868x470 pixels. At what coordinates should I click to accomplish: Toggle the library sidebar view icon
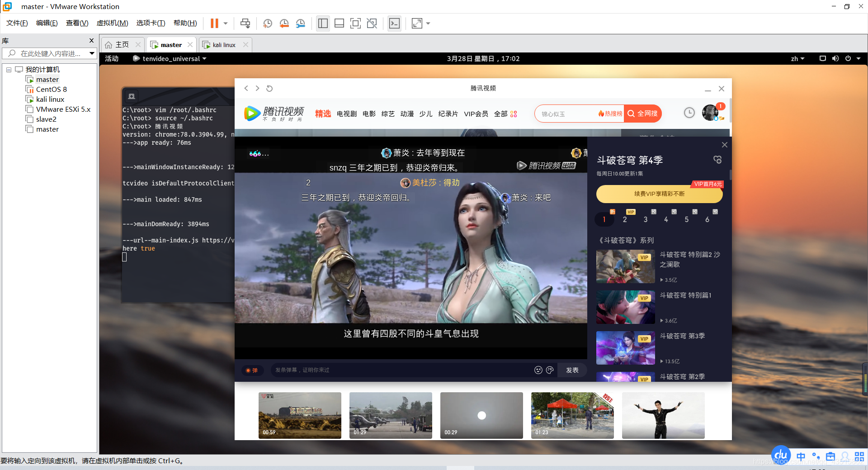pos(323,23)
